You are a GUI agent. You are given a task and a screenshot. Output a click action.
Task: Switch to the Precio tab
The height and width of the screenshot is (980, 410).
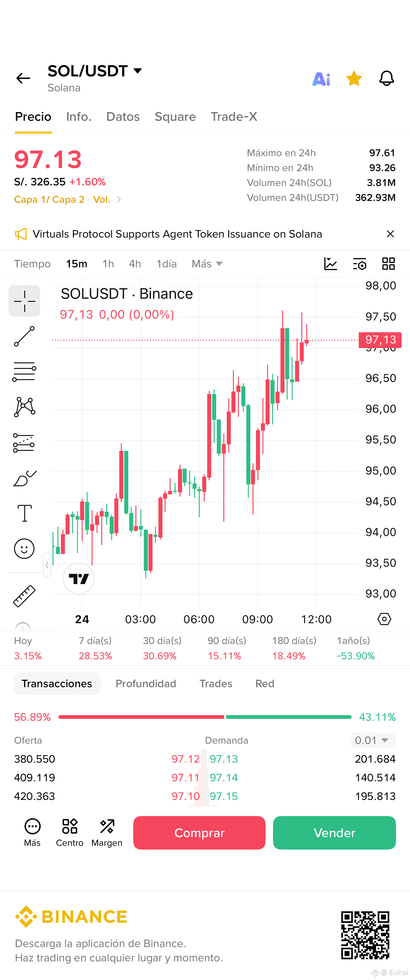pyautogui.click(x=33, y=117)
